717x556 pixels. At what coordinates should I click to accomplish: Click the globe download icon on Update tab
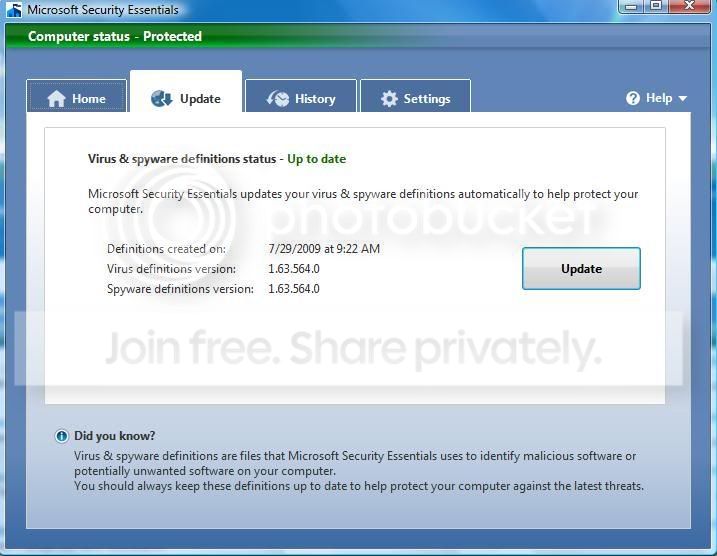pos(161,98)
